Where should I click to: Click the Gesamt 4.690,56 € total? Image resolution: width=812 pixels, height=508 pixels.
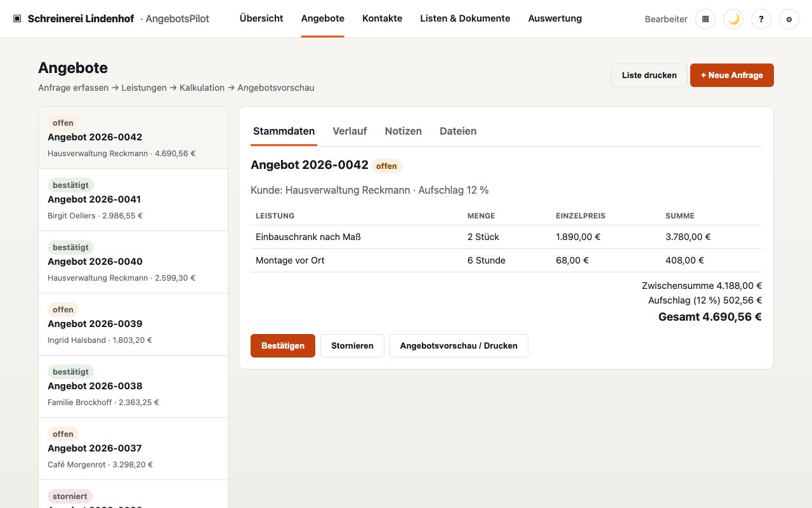710,317
